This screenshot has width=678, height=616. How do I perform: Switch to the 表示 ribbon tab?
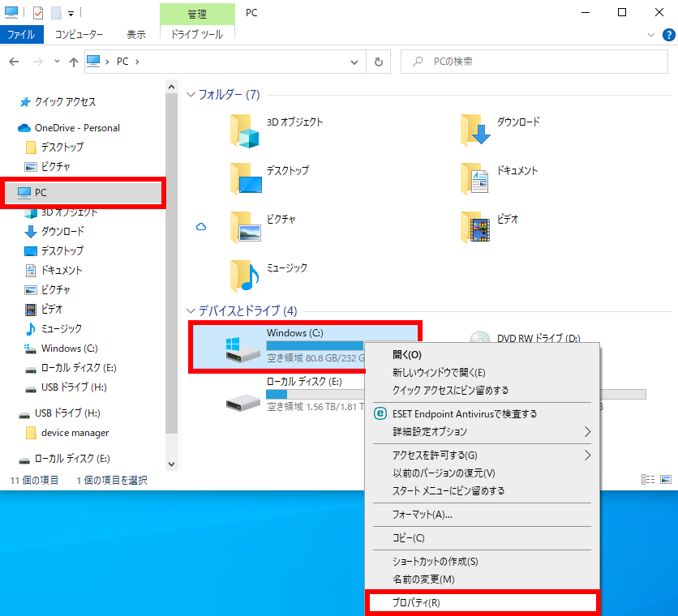click(x=135, y=35)
